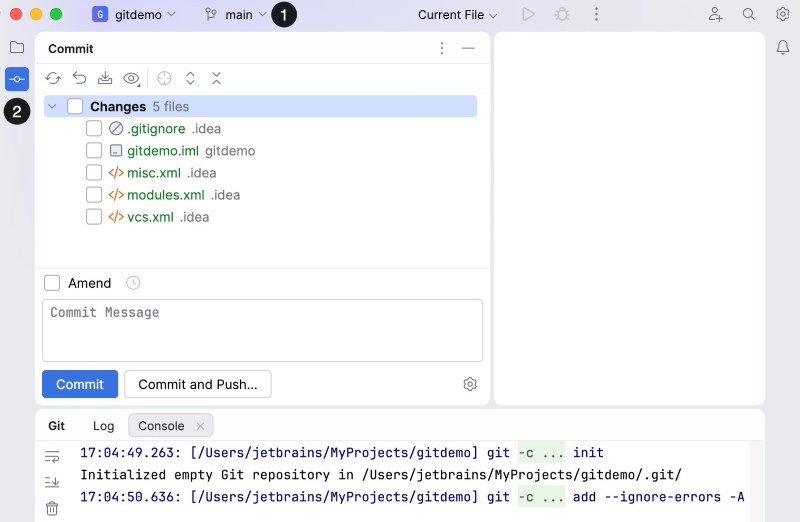The height and width of the screenshot is (522, 800).
Task: Check the gitdemo.iml file checkbox
Action: [x=94, y=151]
